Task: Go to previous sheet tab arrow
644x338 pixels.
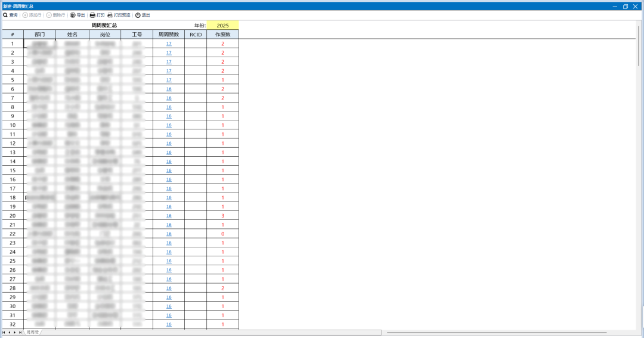Action: (10, 333)
